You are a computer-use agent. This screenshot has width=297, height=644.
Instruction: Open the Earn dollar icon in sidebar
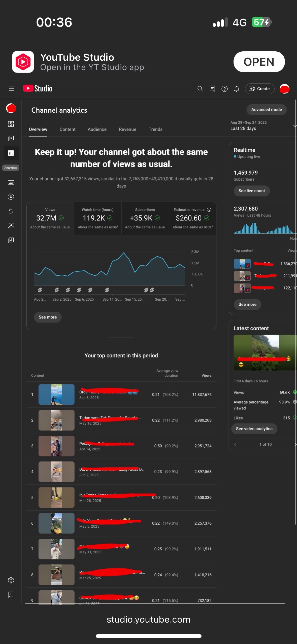(11, 211)
